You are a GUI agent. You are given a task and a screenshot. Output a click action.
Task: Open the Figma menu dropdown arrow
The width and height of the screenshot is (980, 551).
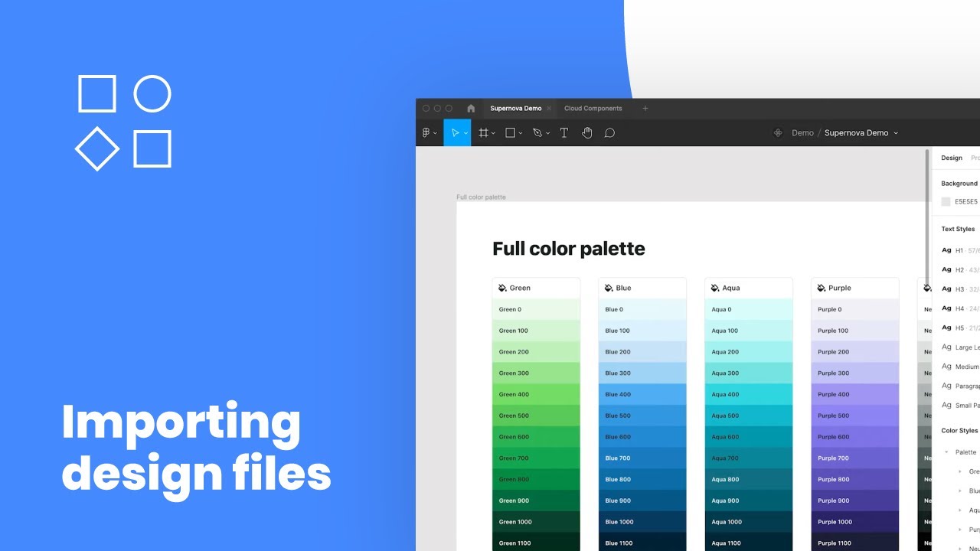tap(436, 133)
